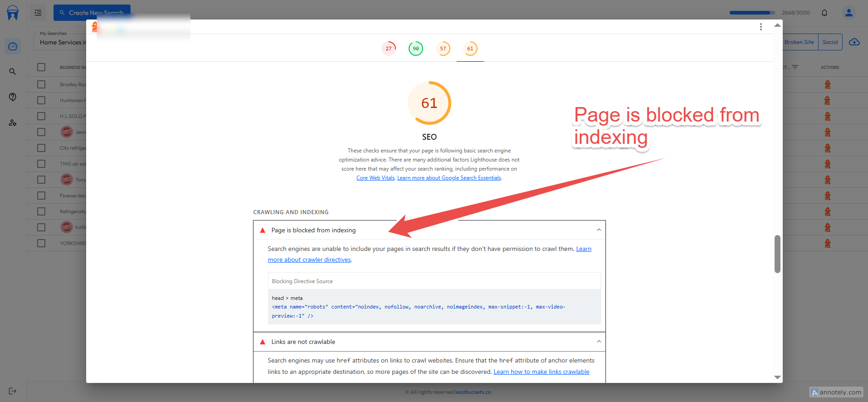Viewport: 868px width, 402px height.
Task: Check the Bradley row checkbox
Action: (41, 84)
